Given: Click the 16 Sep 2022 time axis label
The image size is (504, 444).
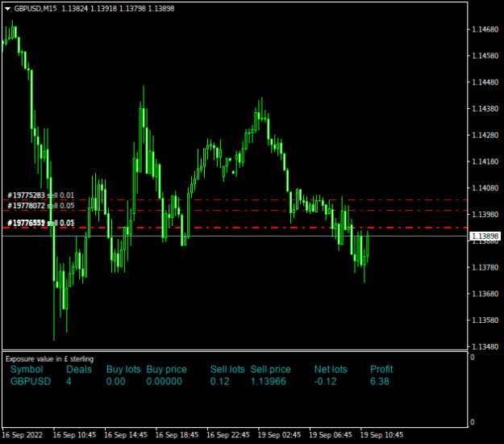Looking at the screenshot, I should (x=23, y=435).
